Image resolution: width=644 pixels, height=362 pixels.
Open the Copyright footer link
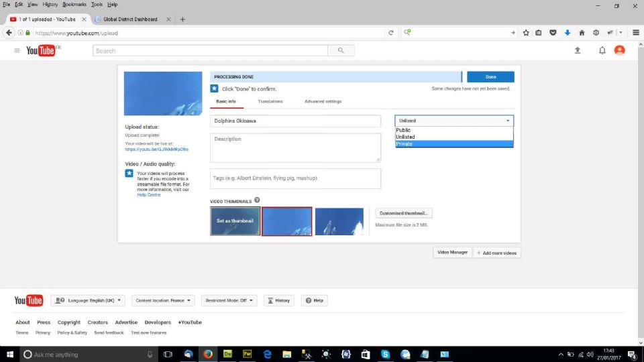coord(68,322)
